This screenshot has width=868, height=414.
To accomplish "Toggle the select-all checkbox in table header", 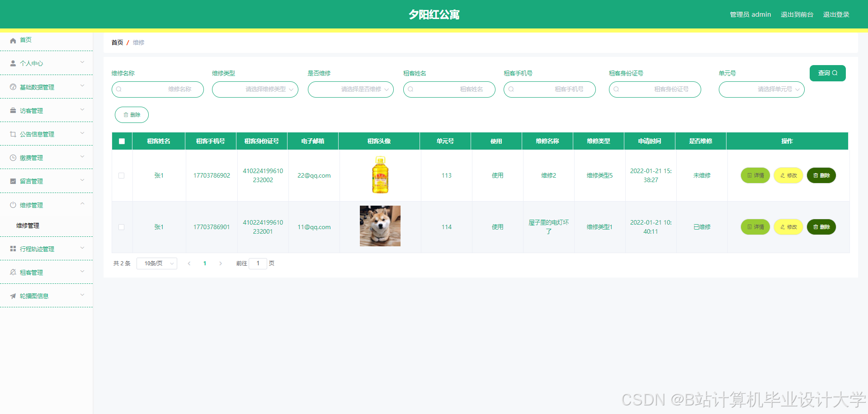I will [x=122, y=141].
